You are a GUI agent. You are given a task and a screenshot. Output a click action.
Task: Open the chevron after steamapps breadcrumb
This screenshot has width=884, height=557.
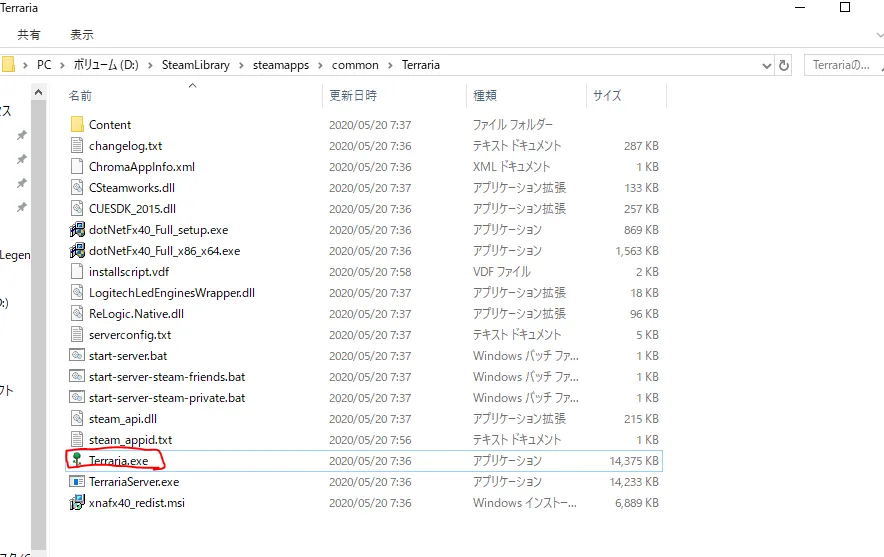(x=320, y=65)
